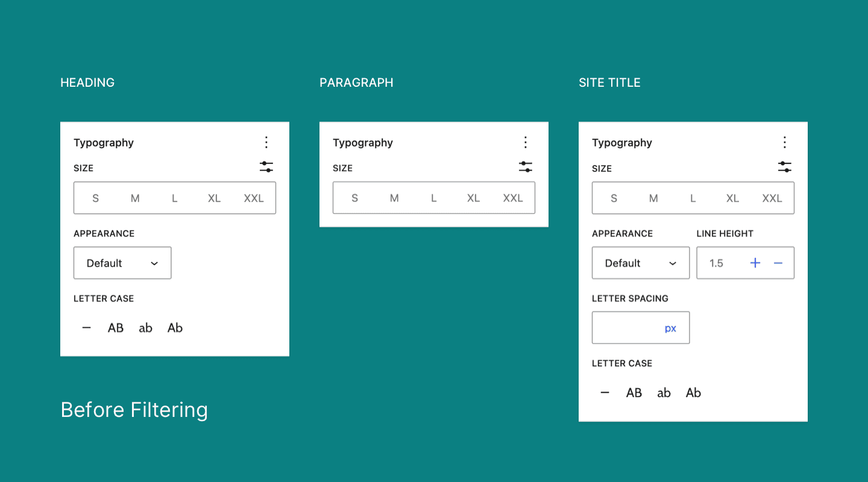
Task: Decrease line height with minus button
Action: (x=778, y=263)
